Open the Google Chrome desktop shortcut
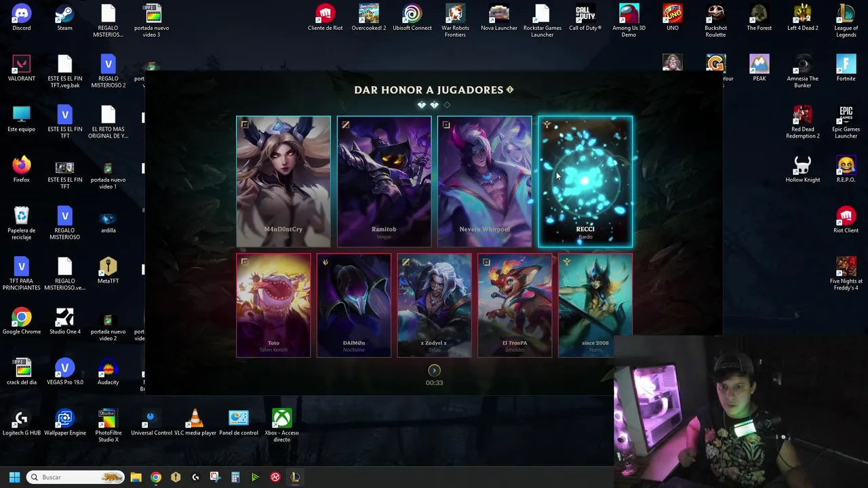868x488 pixels. (22, 321)
